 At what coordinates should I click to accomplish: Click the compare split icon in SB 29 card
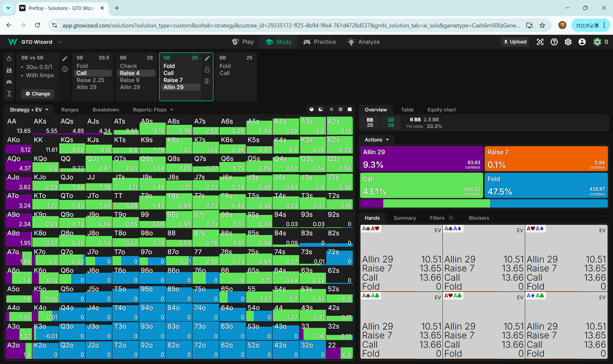(x=207, y=81)
